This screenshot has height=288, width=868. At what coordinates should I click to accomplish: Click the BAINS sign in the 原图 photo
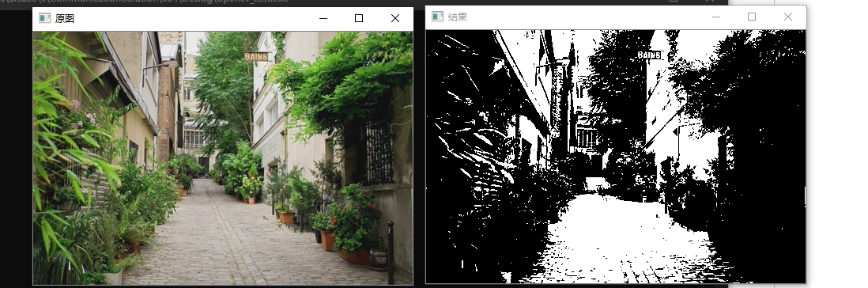[x=256, y=56]
